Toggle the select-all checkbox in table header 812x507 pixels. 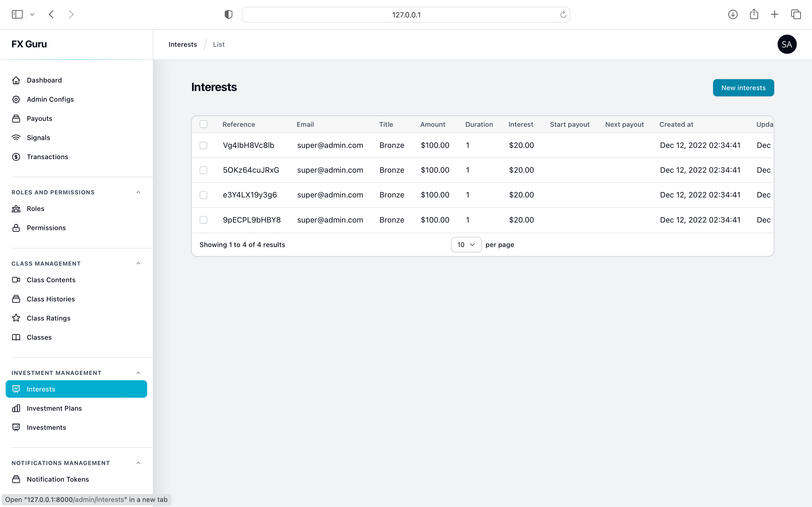click(x=203, y=124)
